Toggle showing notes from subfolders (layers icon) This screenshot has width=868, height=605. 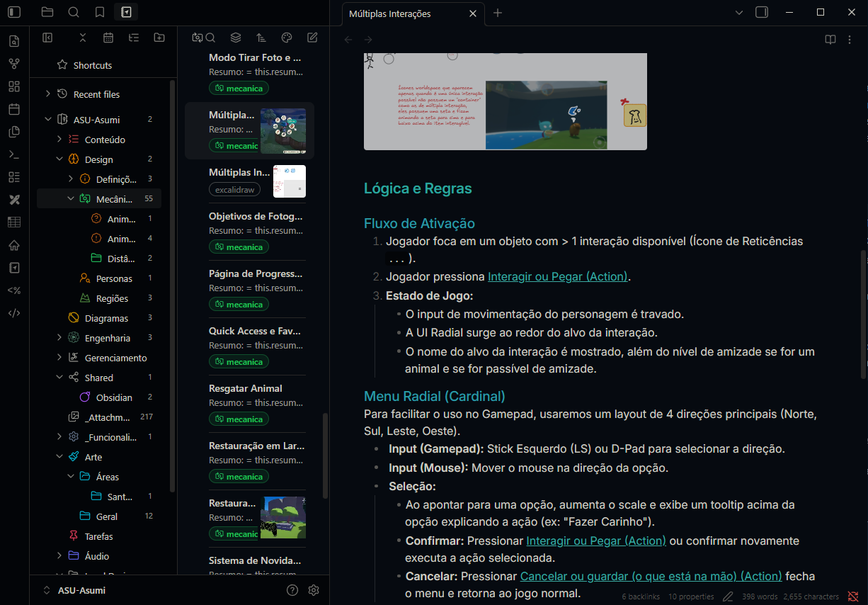236,38
